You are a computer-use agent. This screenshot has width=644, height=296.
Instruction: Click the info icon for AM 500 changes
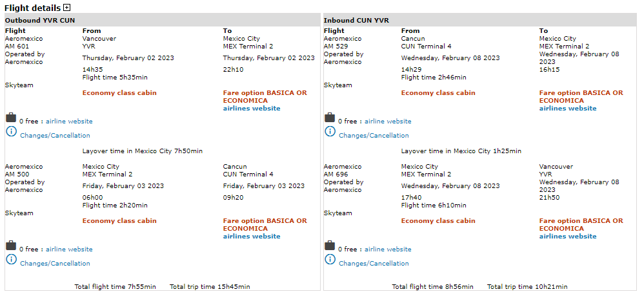[11, 259]
